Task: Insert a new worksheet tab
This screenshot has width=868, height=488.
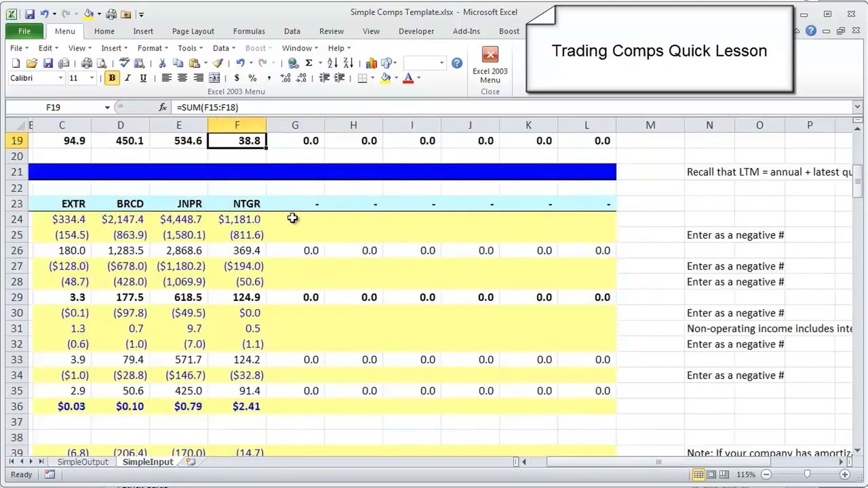Action: tap(191, 462)
